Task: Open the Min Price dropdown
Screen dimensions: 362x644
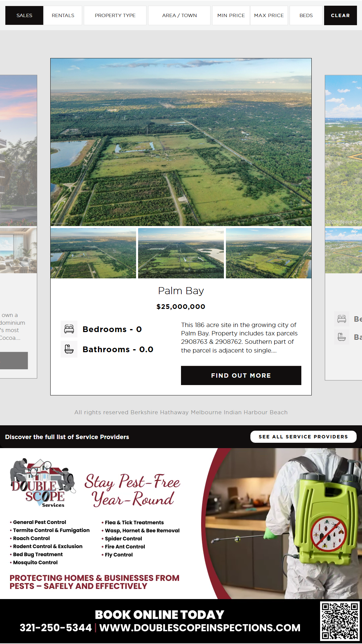Action: [x=231, y=15]
